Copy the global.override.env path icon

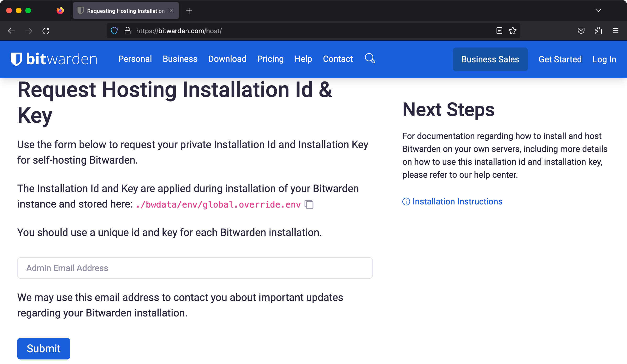pos(309,204)
